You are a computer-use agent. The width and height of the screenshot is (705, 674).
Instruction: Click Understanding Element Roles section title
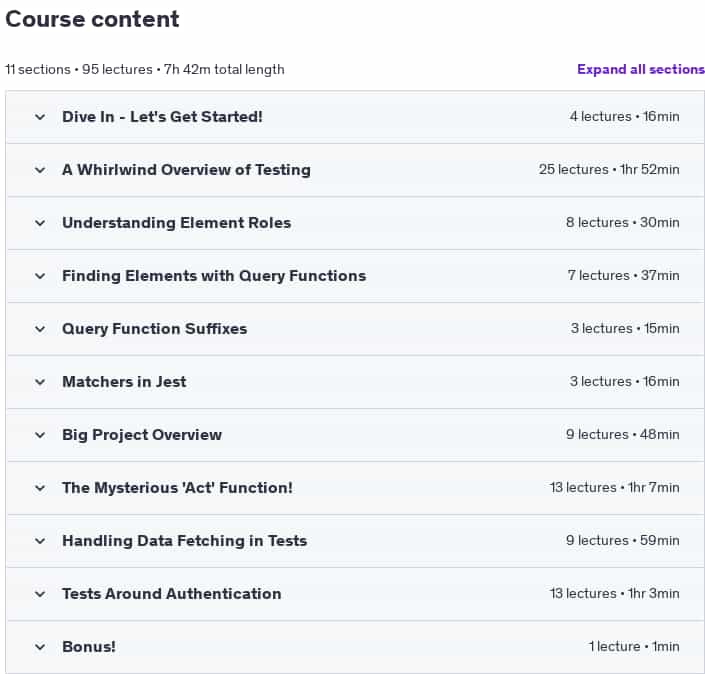click(x=177, y=223)
